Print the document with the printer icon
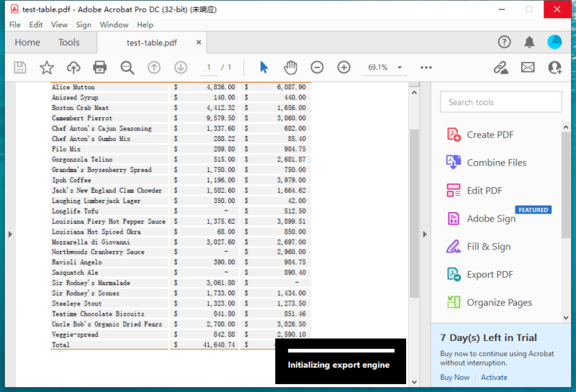Image resolution: width=576 pixels, height=392 pixels. tap(100, 68)
